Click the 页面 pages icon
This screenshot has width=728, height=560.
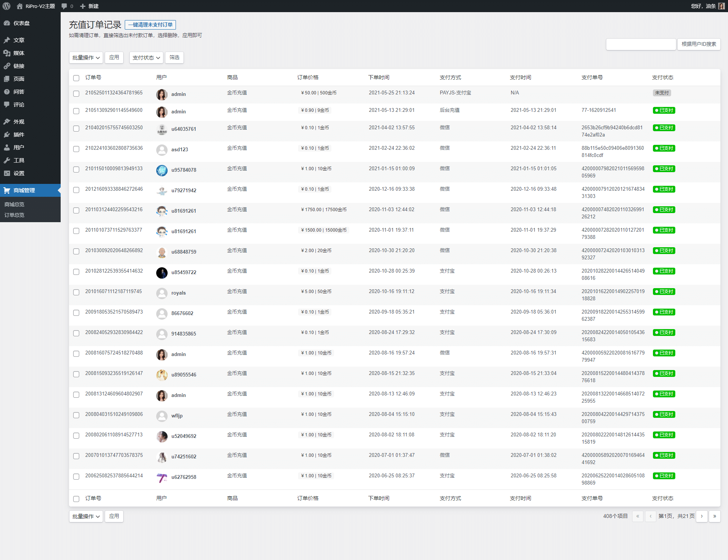(x=7, y=79)
